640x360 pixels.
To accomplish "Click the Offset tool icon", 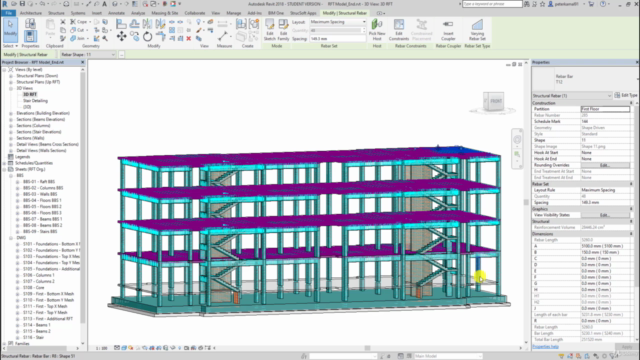I will (x=134, y=24).
